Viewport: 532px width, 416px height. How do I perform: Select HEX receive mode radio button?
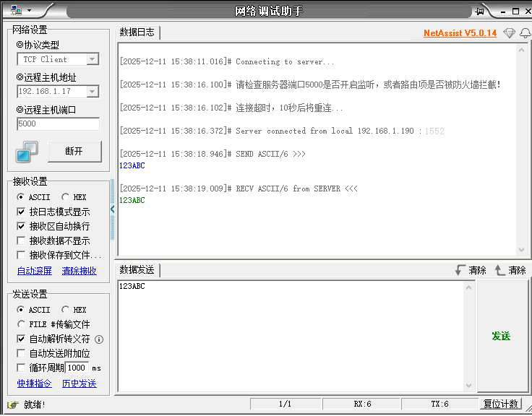click(x=66, y=197)
